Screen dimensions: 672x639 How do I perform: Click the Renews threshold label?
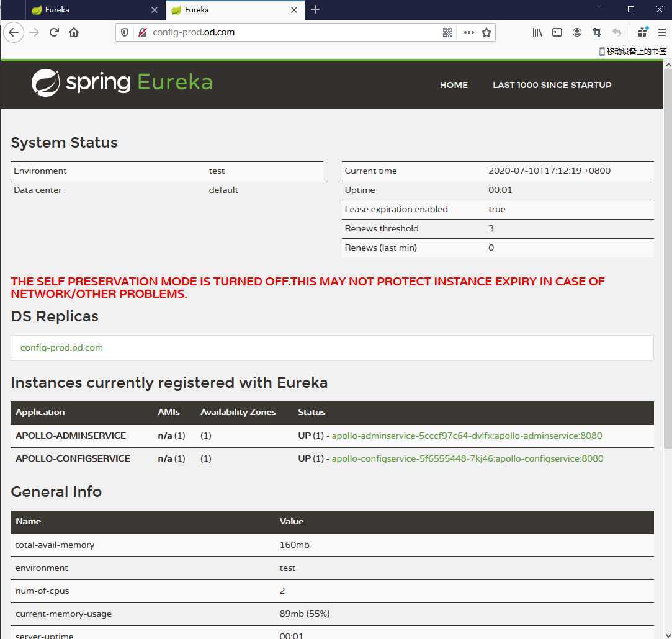[x=382, y=228]
